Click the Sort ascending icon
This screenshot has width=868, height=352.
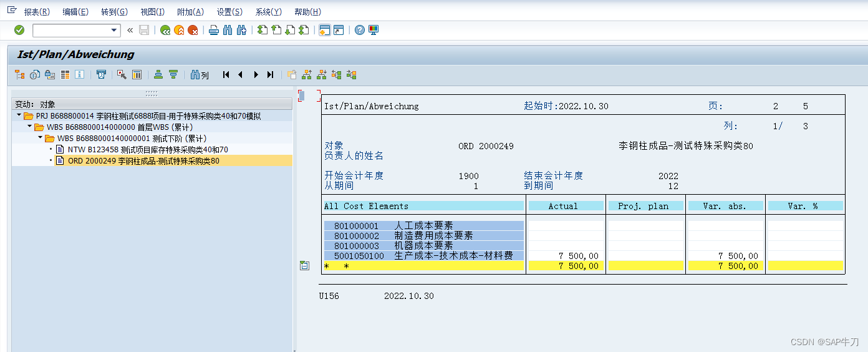tap(158, 75)
